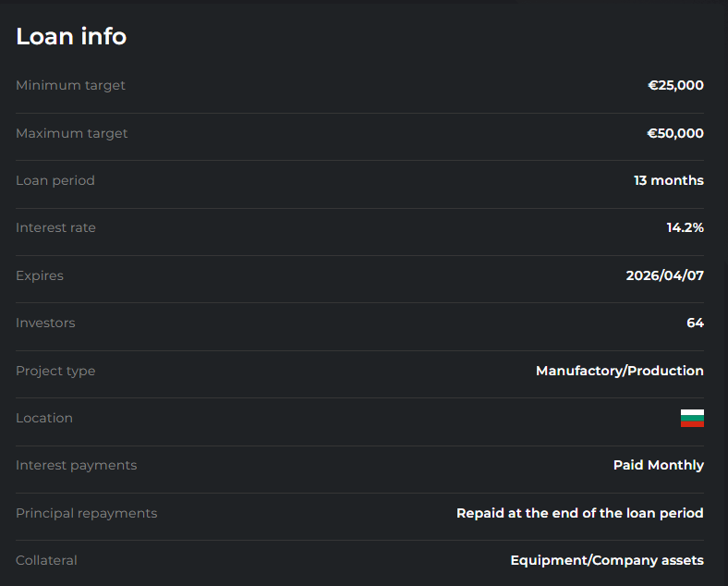728x586 pixels.
Task: Click the Paid Monthly value
Action: click(658, 465)
